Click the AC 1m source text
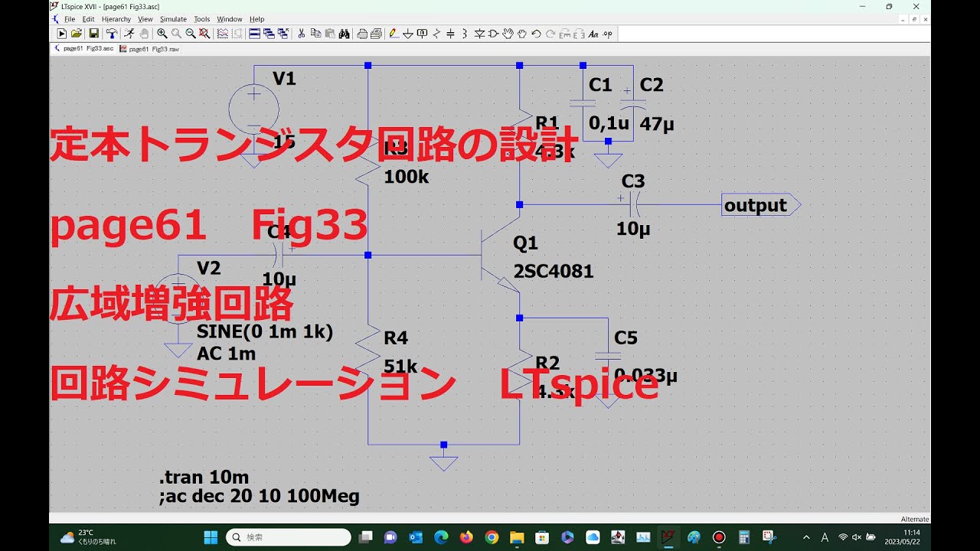Viewport: 980px width, 551px height. (x=227, y=354)
